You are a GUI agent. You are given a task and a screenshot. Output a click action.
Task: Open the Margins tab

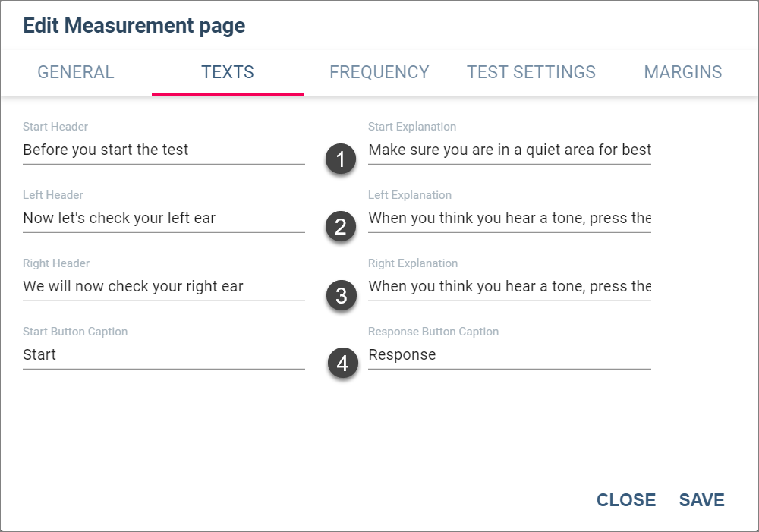682,72
